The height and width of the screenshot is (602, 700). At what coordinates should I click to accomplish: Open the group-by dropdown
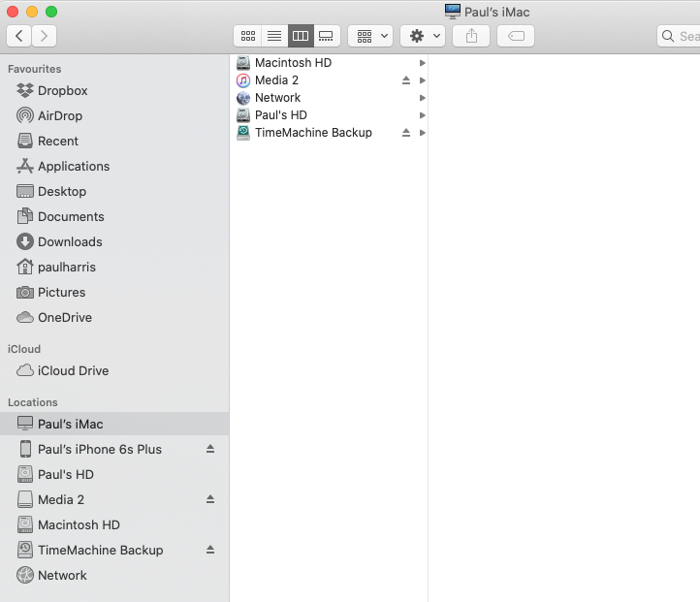[370, 36]
